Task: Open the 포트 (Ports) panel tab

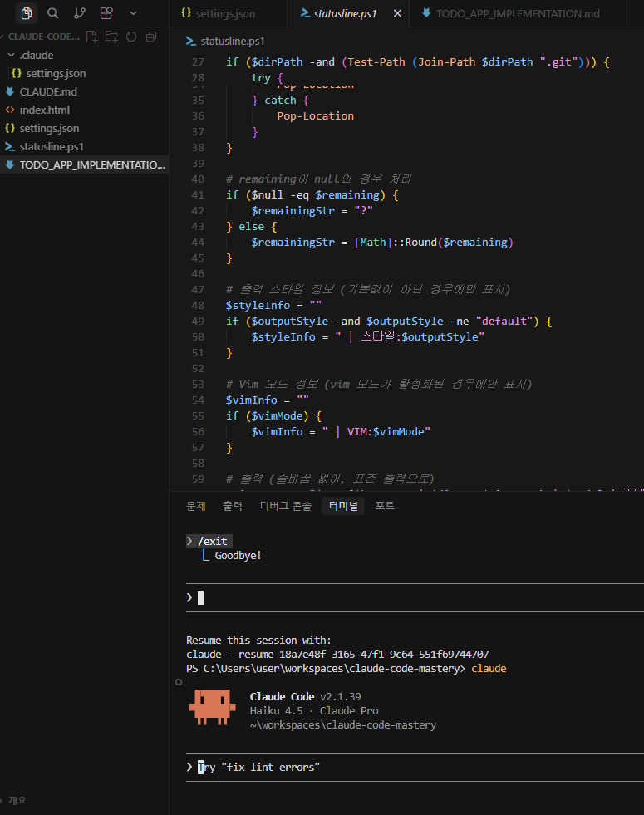Action: pyautogui.click(x=385, y=506)
